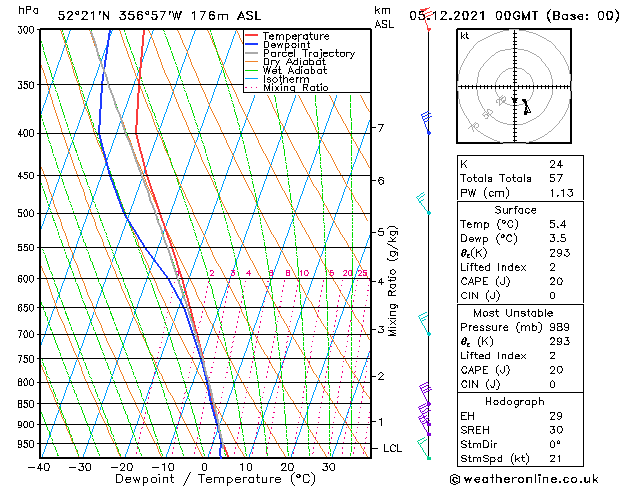The width and height of the screenshot is (629, 486).
Task: Click the CAPE value under Surface
Action: [x=556, y=281]
